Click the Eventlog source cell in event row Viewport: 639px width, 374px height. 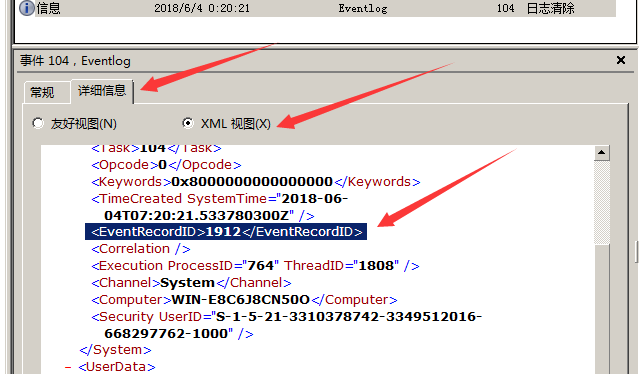363,8
